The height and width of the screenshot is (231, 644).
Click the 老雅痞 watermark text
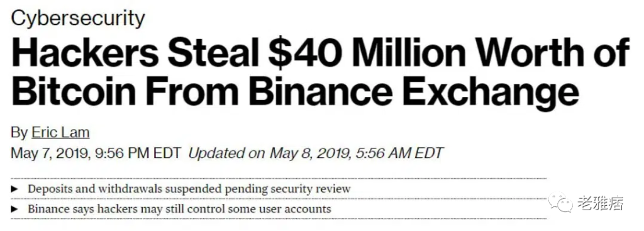(x=601, y=203)
